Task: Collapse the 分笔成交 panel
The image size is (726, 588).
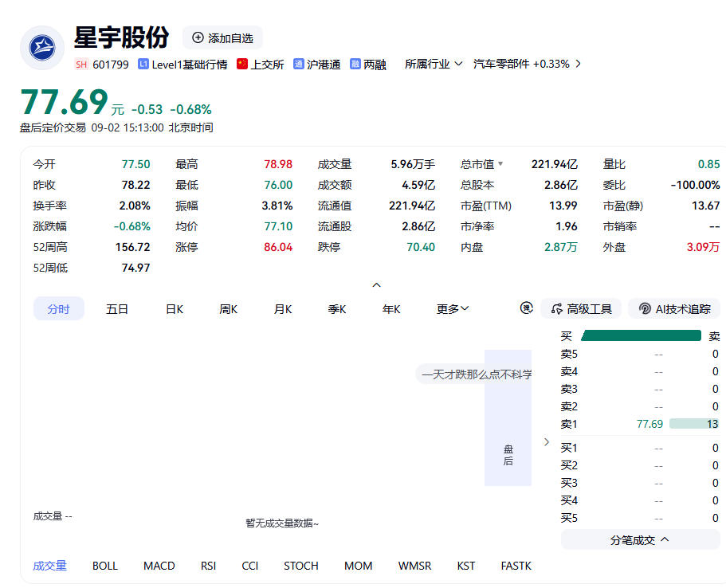Action: (640, 540)
